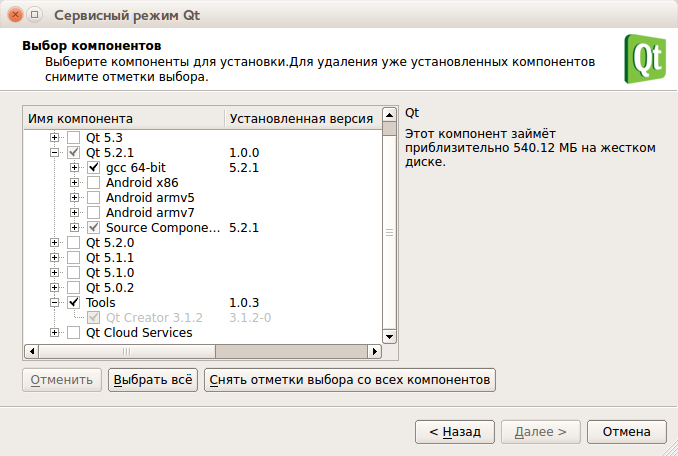Click the 'Отменить' button
The width and height of the screenshot is (678, 456).
click(x=62, y=380)
